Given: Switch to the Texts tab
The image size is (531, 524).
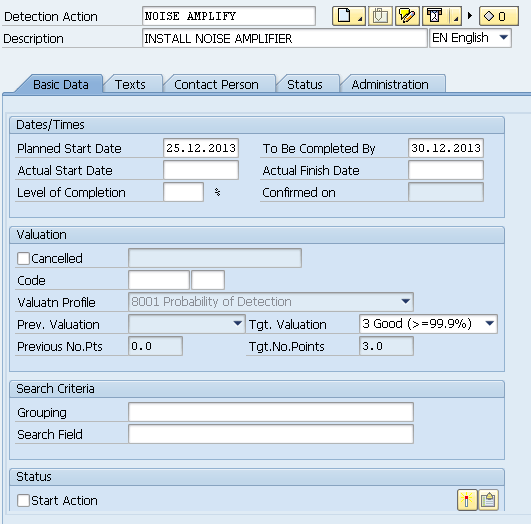Looking at the screenshot, I should pos(130,84).
